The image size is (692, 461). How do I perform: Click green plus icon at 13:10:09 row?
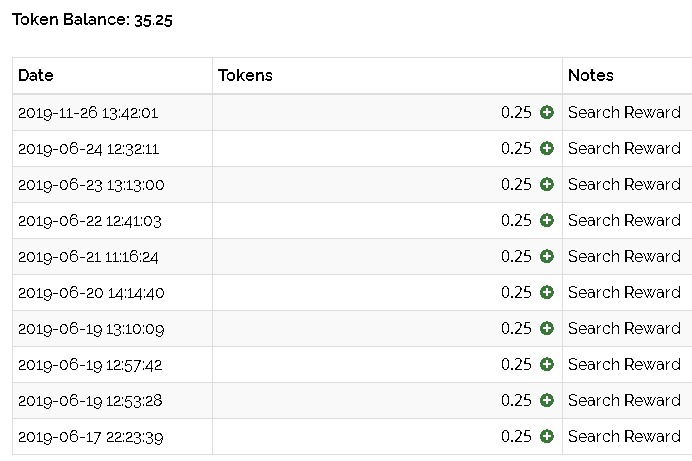point(546,329)
